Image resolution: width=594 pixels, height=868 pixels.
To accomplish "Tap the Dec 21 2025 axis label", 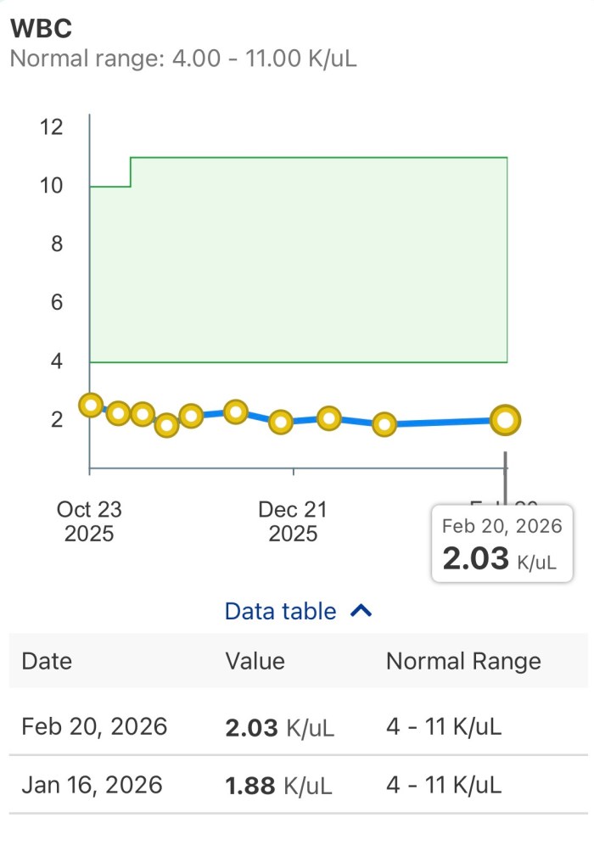I will coord(293,522).
